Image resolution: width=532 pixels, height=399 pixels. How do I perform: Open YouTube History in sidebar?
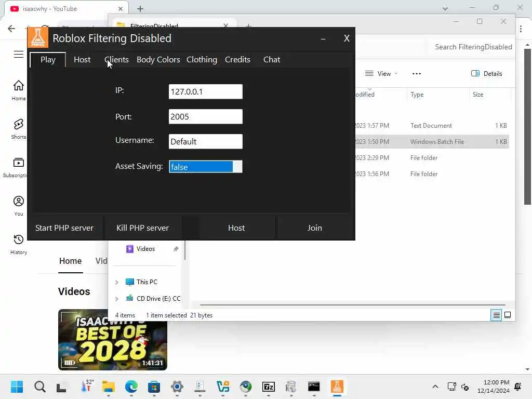click(19, 244)
